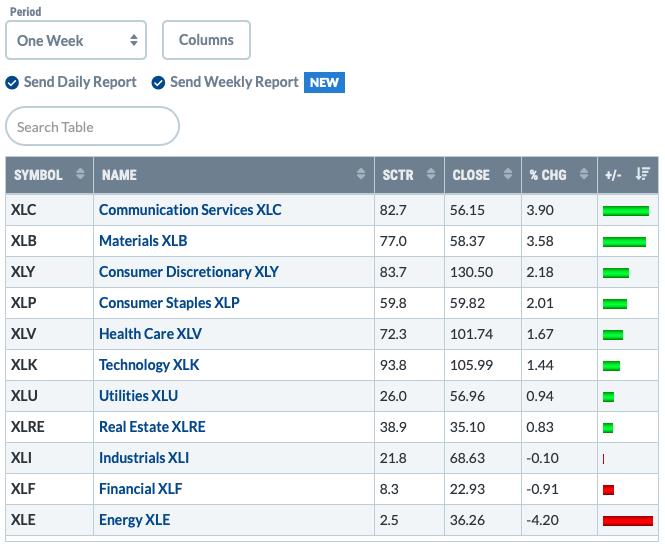This screenshot has height=547, width=665.
Task: Sort table by SYMBOL column arrows
Action: tap(80, 174)
